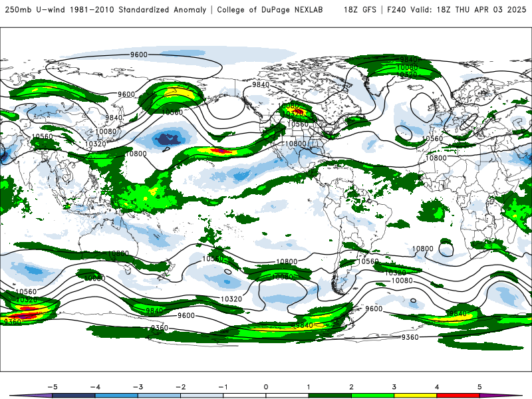
Task: Click the medium blue swatch between -4 and -3
Action: [116, 396]
